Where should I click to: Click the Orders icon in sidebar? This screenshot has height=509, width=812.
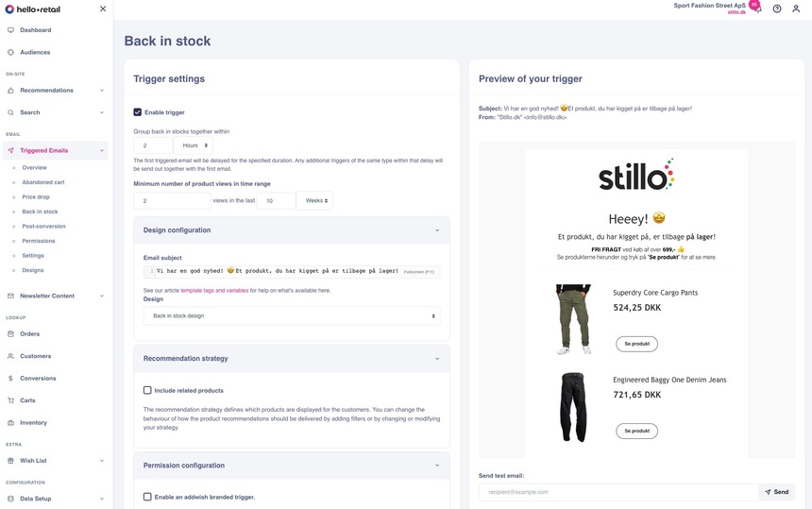10,333
